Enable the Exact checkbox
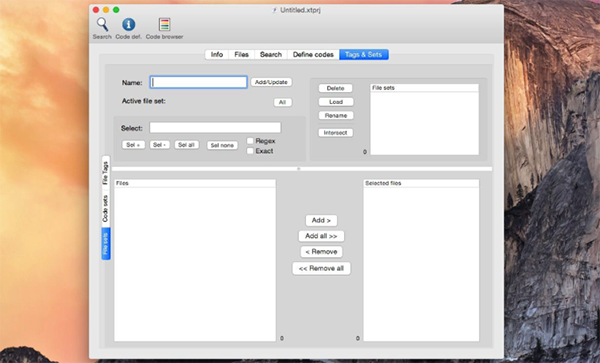Screen dimensions: 600x363 (250, 151)
